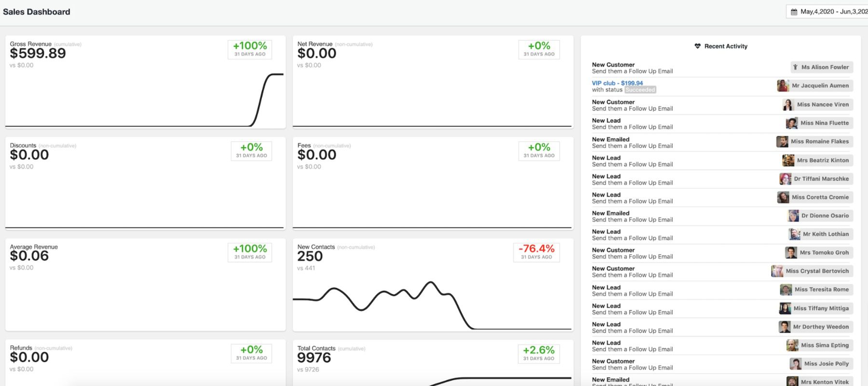Screen dimensions: 868x386
Task: Click Mr Keith Lothian's avatar photo
Action: click(x=794, y=234)
